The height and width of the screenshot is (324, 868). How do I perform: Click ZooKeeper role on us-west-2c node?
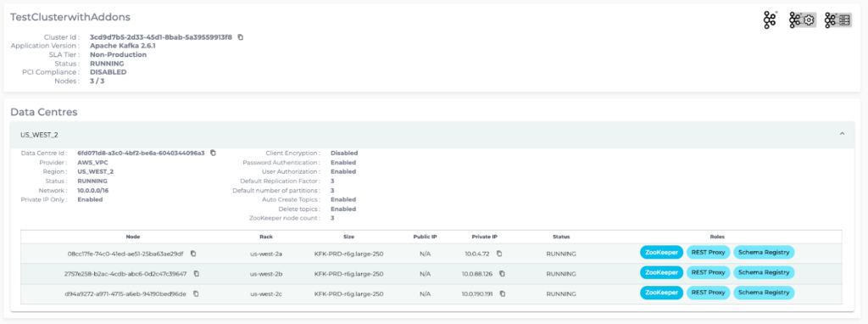(x=661, y=293)
